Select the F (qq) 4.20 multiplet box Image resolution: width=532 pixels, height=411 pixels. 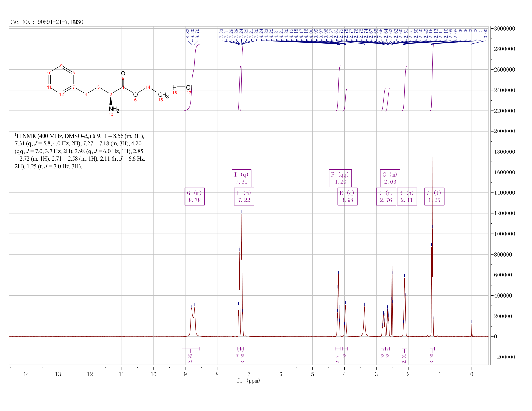tap(340, 178)
